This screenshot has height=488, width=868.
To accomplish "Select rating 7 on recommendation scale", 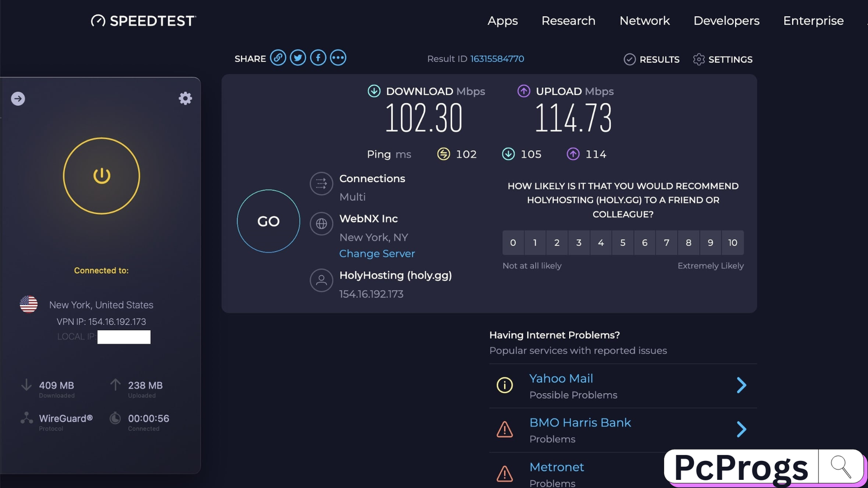I will (667, 242).
